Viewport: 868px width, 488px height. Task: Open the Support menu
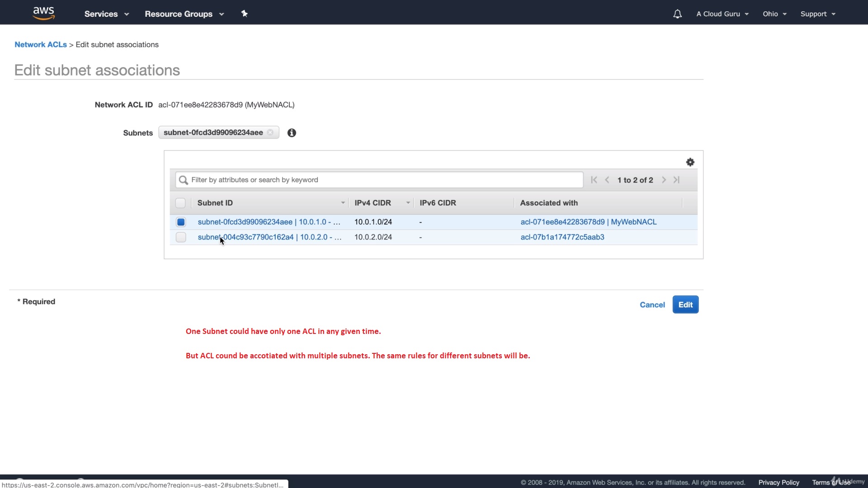[x=818, y=14]
